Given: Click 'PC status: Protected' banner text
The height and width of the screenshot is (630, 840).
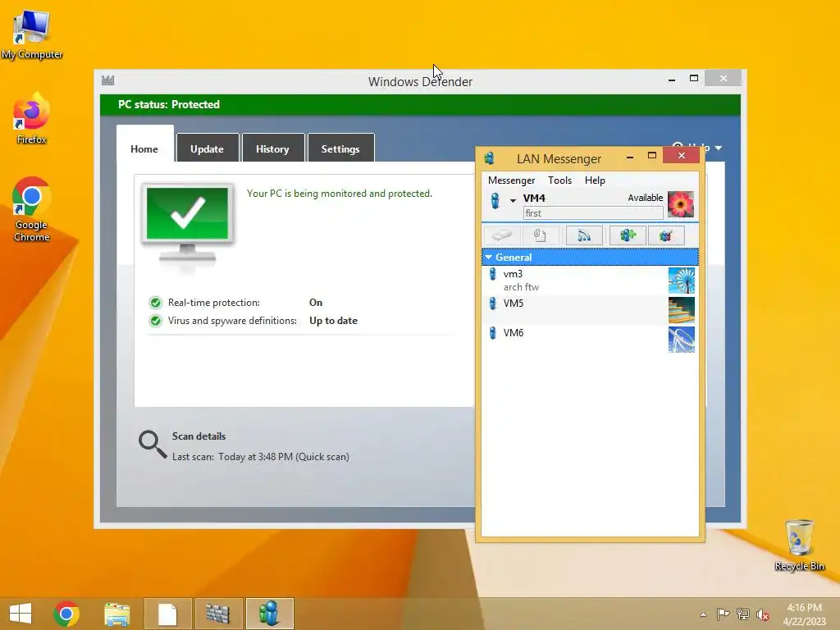Looking at the screenshot, I should [x=169, y=104].
